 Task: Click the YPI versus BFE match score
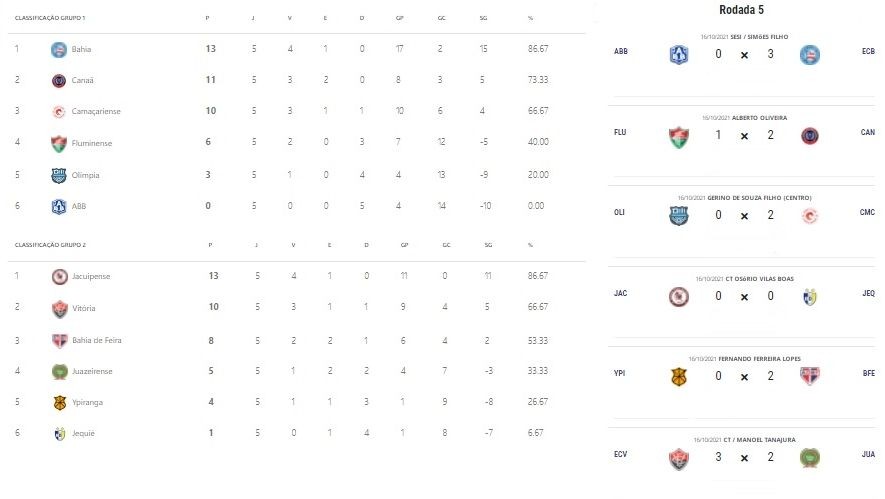[744, 377]
